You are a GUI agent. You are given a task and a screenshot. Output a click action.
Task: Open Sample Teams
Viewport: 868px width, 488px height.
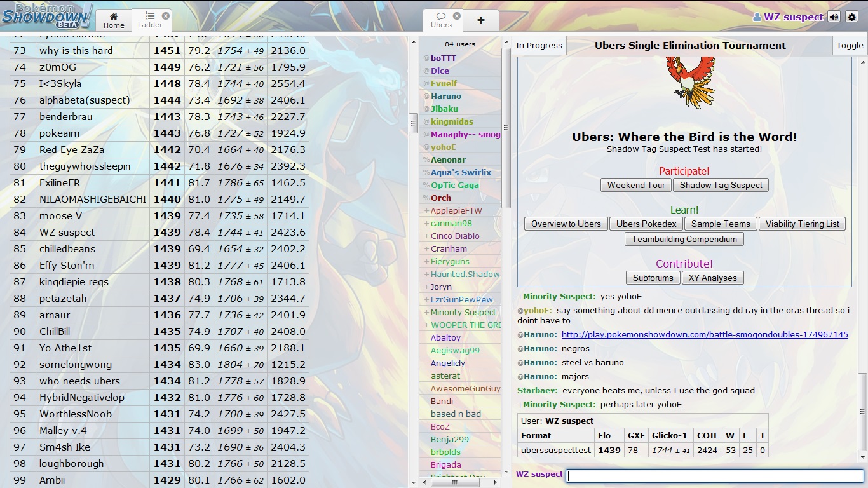(721, 224)
